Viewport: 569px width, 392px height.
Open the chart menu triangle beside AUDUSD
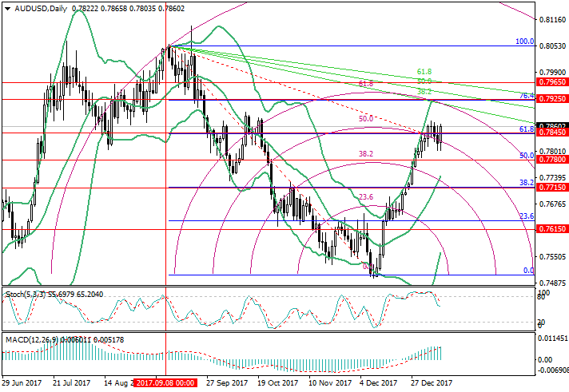(x=8, y=9)
